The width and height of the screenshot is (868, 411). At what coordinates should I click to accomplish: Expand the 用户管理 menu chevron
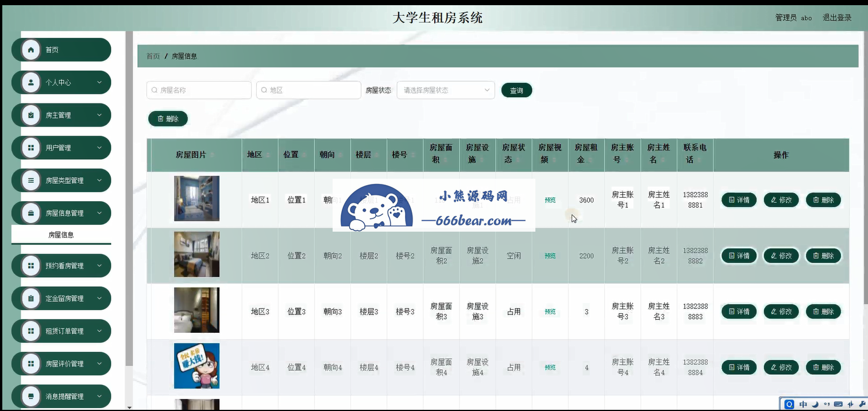99,148
